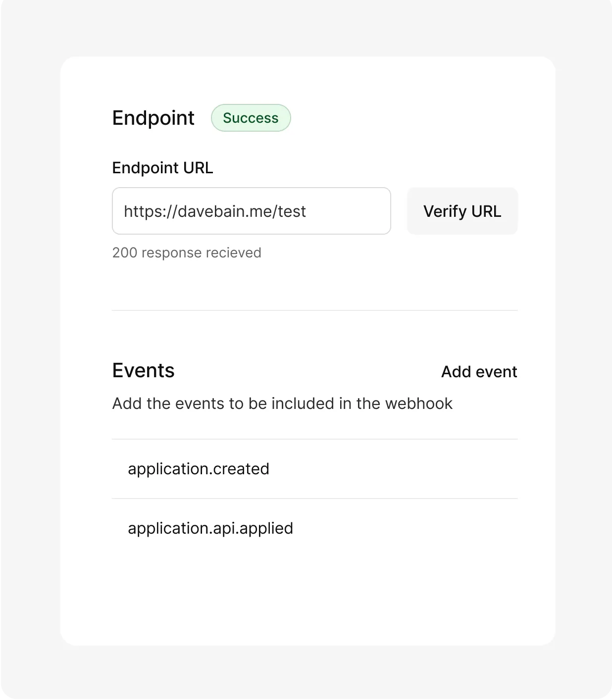The width and height of the screenshot is (612, 700).
Task: Click the Endpoint section heading
Action: [x=153, y=118]
